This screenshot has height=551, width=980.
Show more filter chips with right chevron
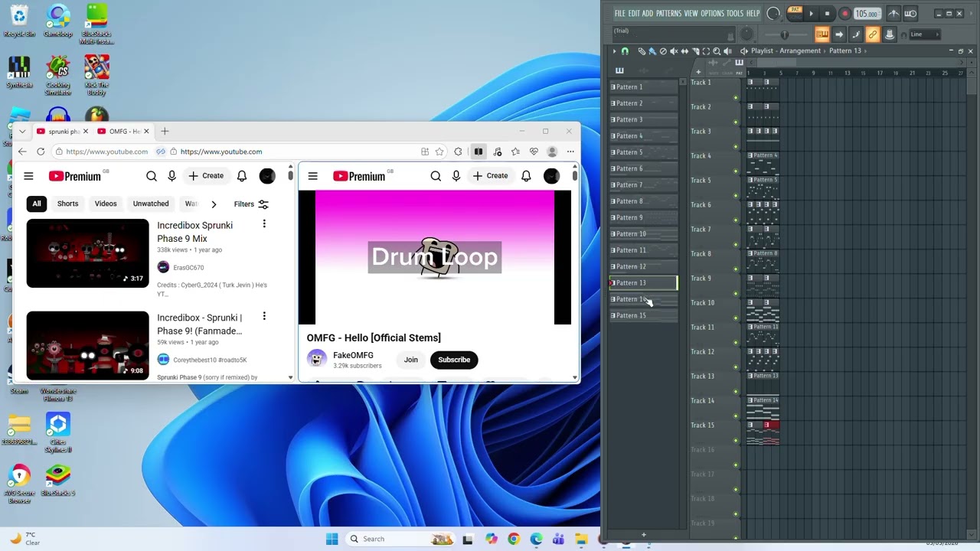coord(214,204)
